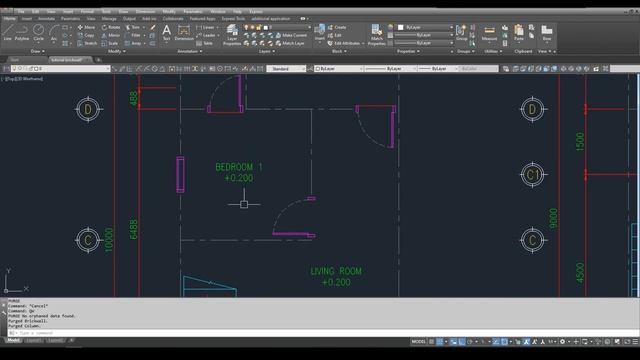Choose the Fillet command
The height and width of the screenshot is (360, 640).
(133, 36)
